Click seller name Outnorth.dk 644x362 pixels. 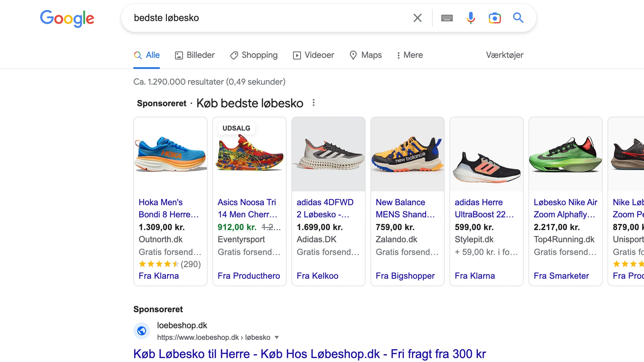click(x=161, y=239)
